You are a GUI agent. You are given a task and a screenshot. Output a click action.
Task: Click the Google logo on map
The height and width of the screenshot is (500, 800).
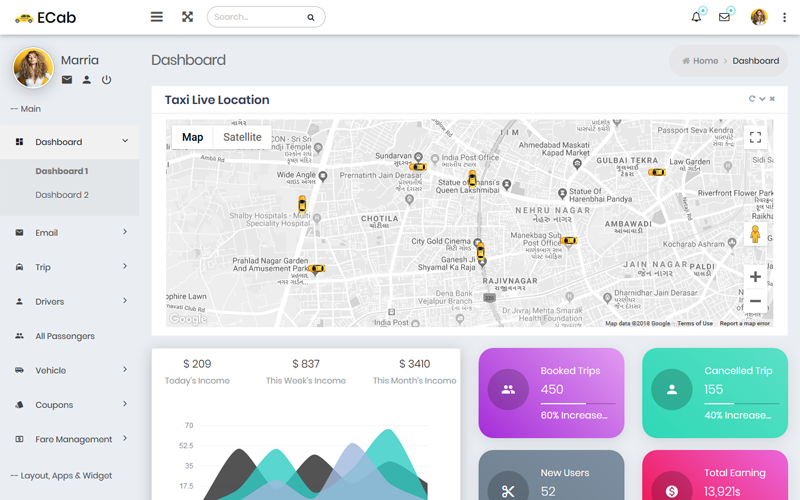tap(188, 319)
